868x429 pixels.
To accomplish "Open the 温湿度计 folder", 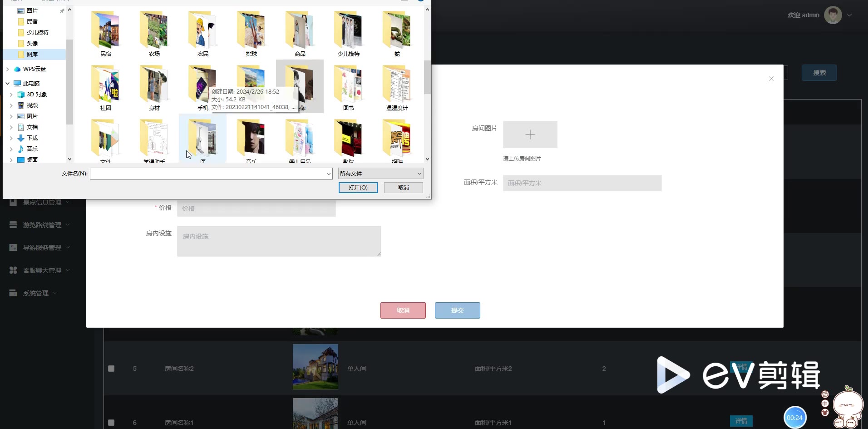I will pos(397,87).
